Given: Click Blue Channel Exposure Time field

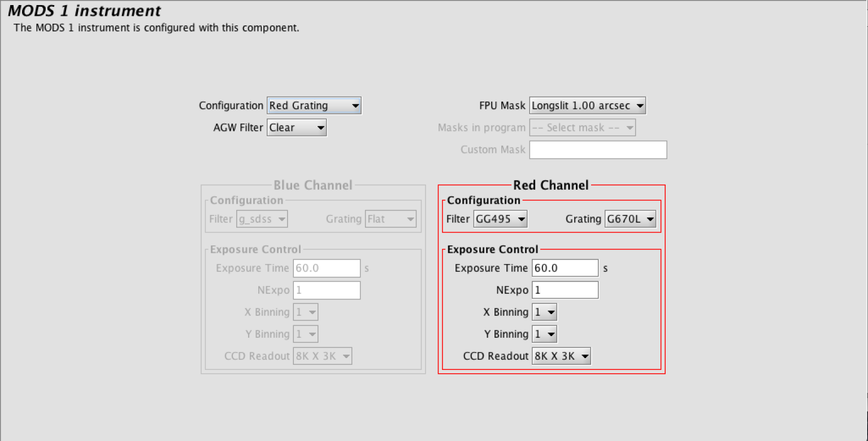Looking at the screenshot, I should (327, 268).
